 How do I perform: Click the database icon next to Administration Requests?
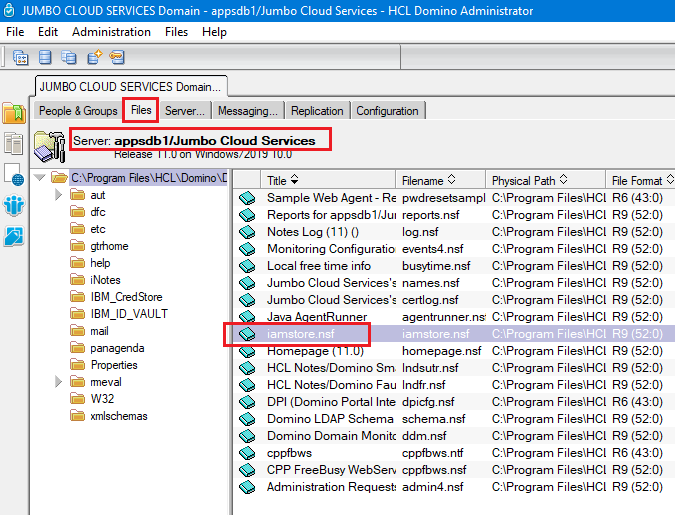247,487
